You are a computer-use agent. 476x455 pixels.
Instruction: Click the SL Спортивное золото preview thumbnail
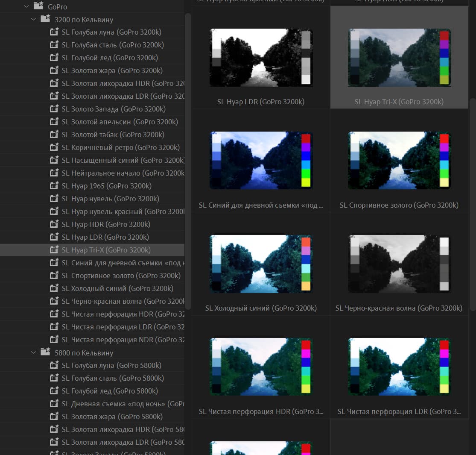[x=399, y=160]
